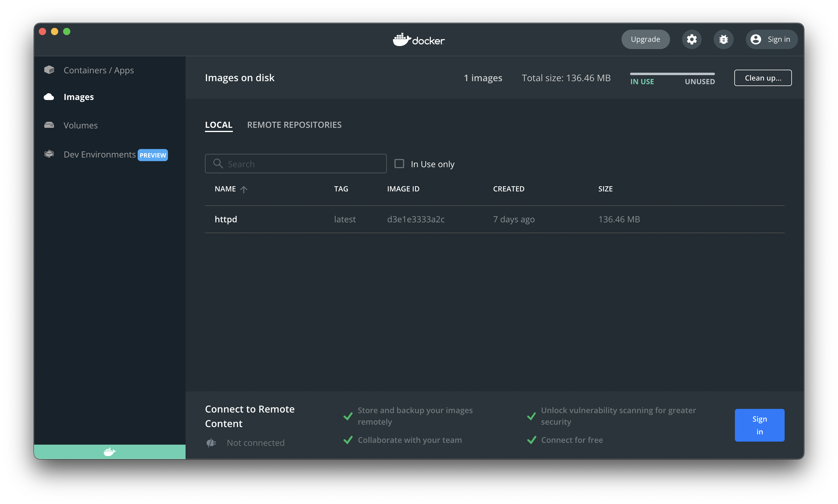Sort the list by SIZE column
838x504 pixels.
(x=605, y=189)
